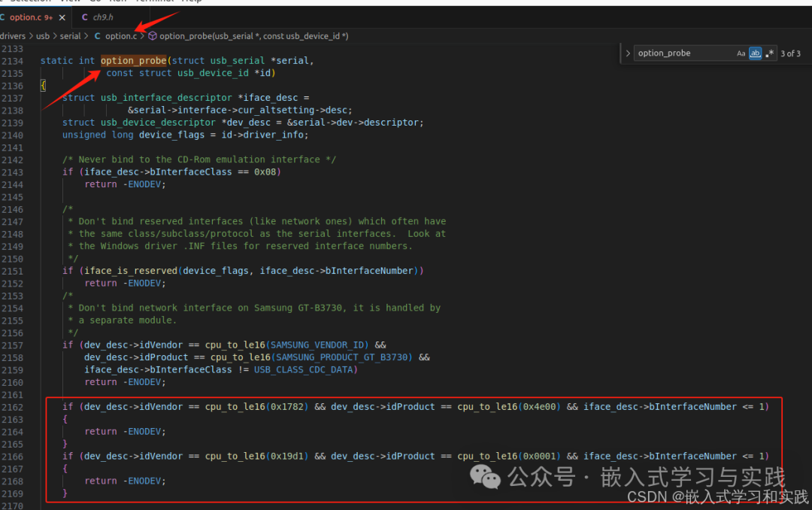The image size is (812, 510).
Task: Click the function cube icon in breadcrumb
Action: pyautogui.click(x=152, y=36)
